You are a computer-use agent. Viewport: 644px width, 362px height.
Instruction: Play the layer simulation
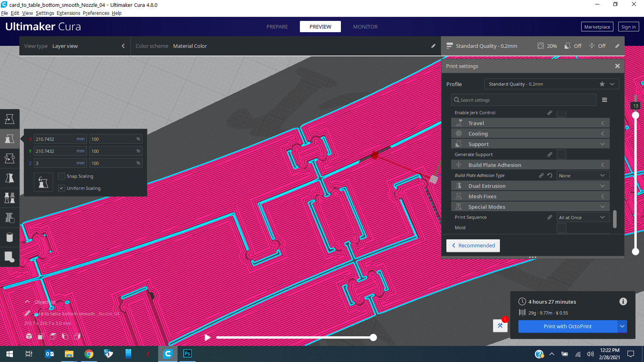click(207, 337)
